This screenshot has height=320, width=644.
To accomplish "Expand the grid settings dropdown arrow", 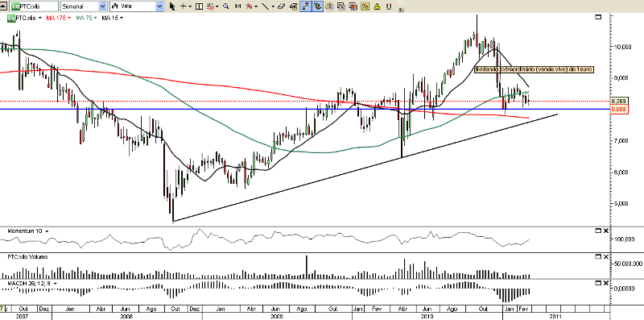I will [x=217, y=6].
